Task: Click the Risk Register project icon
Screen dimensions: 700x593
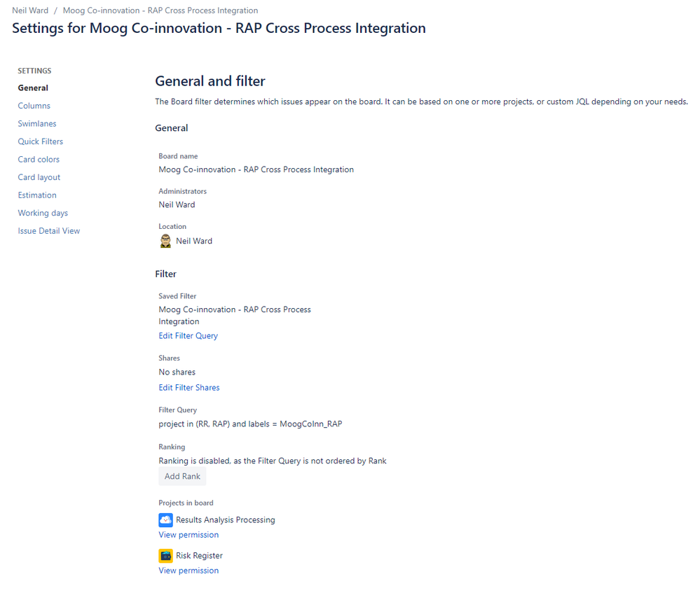Action: pos(165,555)
